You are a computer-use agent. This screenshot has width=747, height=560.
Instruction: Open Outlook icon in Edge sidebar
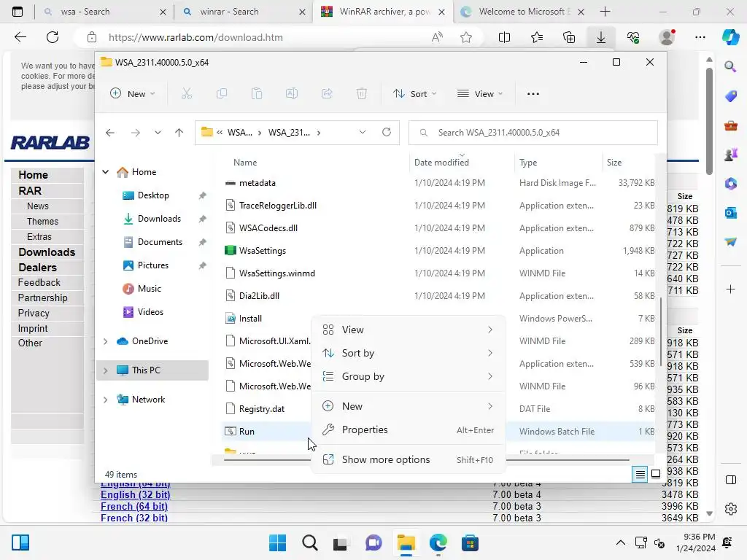pos(730,213)
